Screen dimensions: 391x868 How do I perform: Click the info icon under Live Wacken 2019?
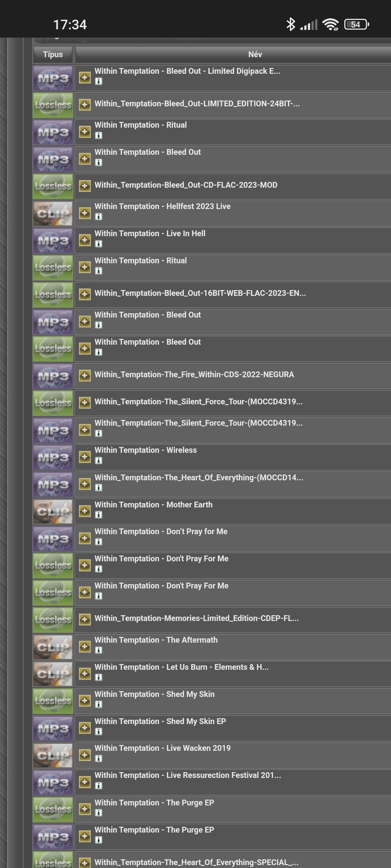coord(99,759)
